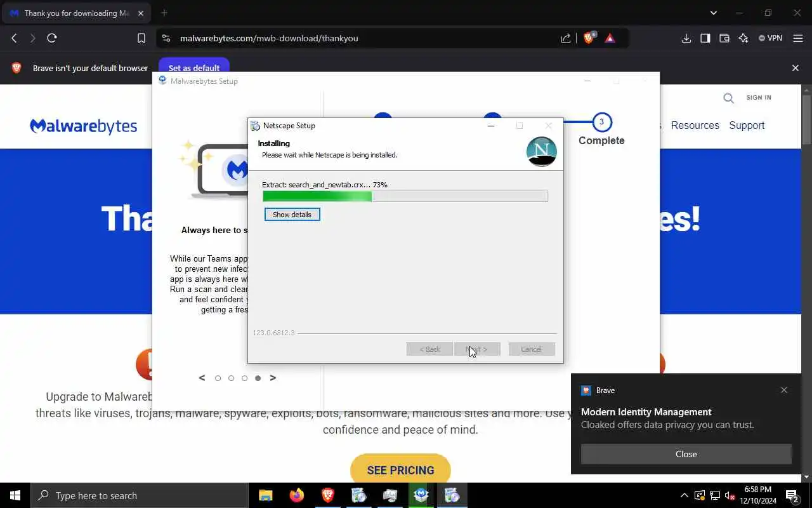Open Firefox from the taskbar
This screenshot has height=508, width=812.
(x=296, y=495)
